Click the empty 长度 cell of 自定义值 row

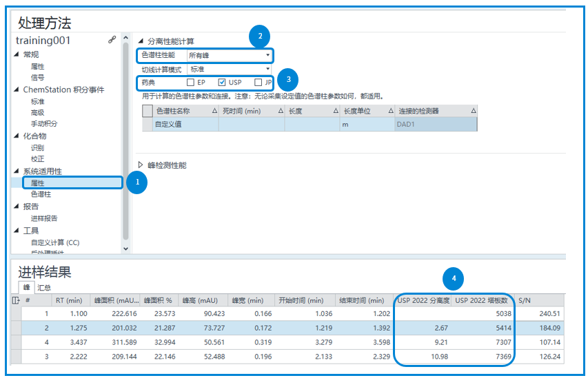312,125
